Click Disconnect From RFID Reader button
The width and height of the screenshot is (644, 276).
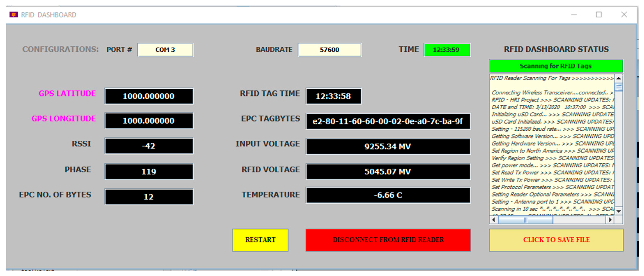click(388, 240)
